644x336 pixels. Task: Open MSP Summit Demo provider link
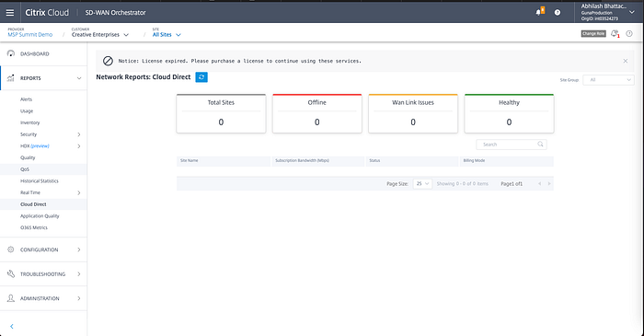point(30,34)
